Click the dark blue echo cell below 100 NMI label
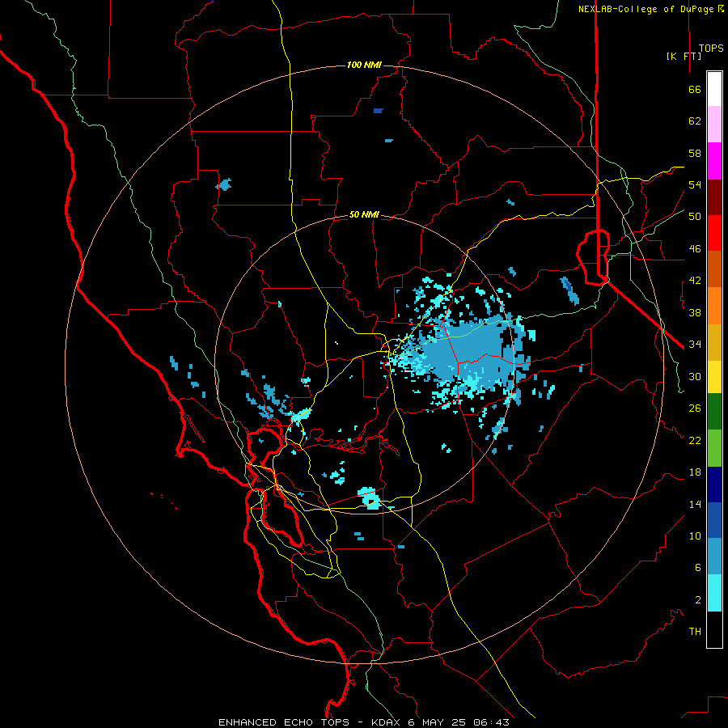The height and width of the screenshot is (728, 728). point(378,111)
